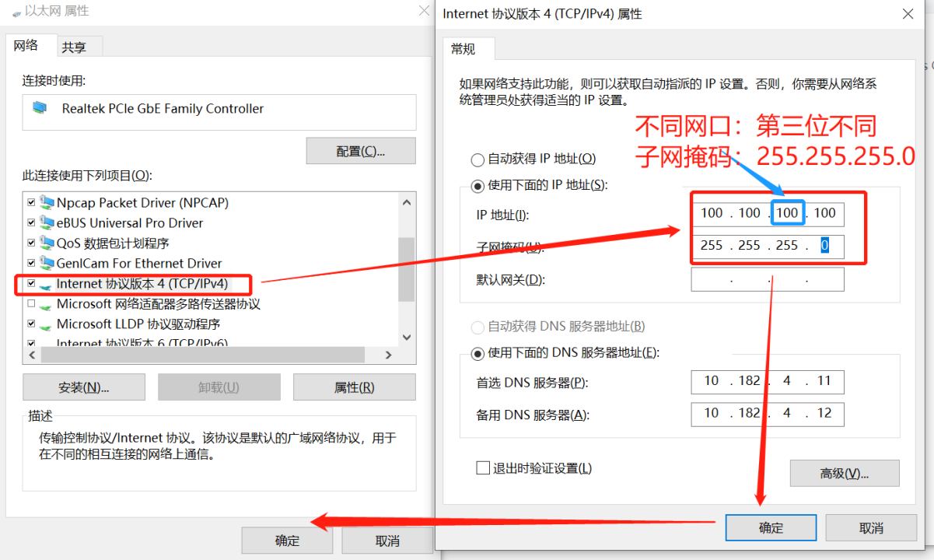Click the 默认网关 input field

tap(768, 279)
